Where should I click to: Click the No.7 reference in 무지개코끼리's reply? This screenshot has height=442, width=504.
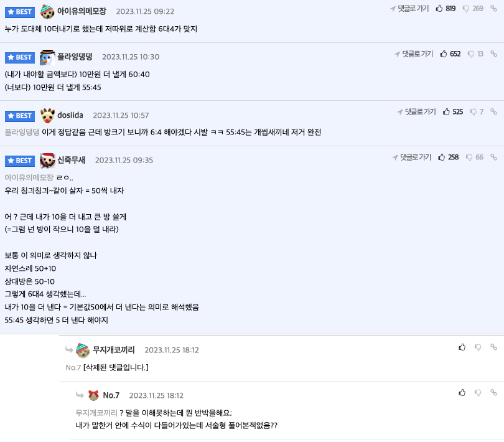click(73, 367)
